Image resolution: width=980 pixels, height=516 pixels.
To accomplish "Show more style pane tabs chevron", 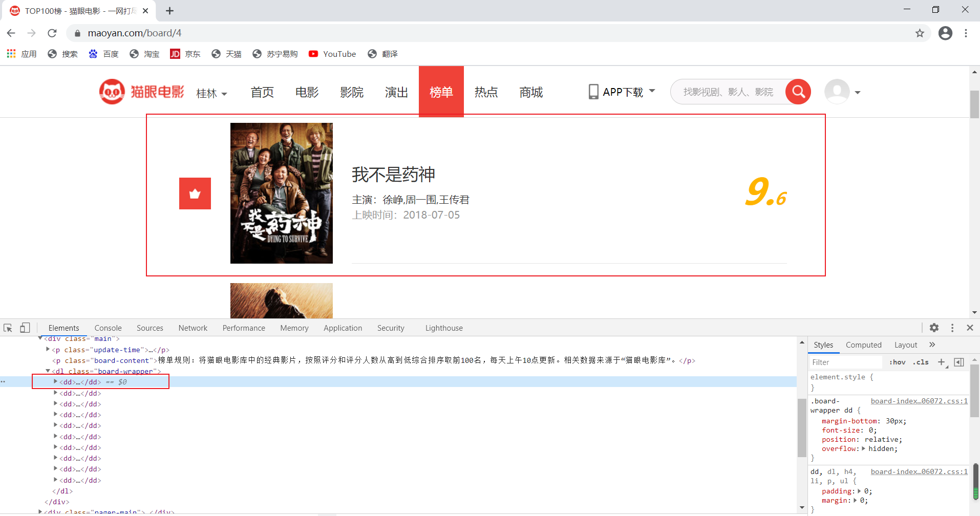I will pyautogui.click(x=932, y=345).
